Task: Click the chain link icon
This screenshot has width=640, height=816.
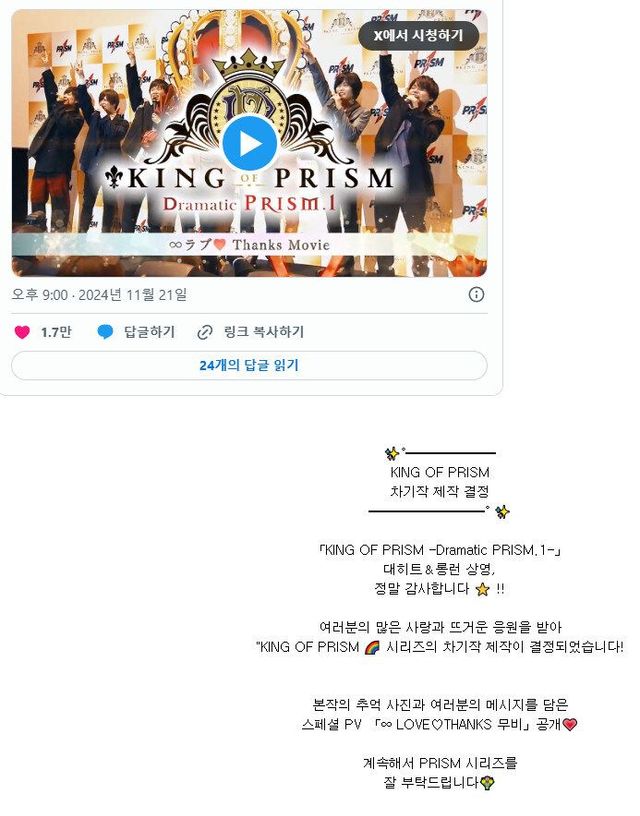Action: click(205, 332)
